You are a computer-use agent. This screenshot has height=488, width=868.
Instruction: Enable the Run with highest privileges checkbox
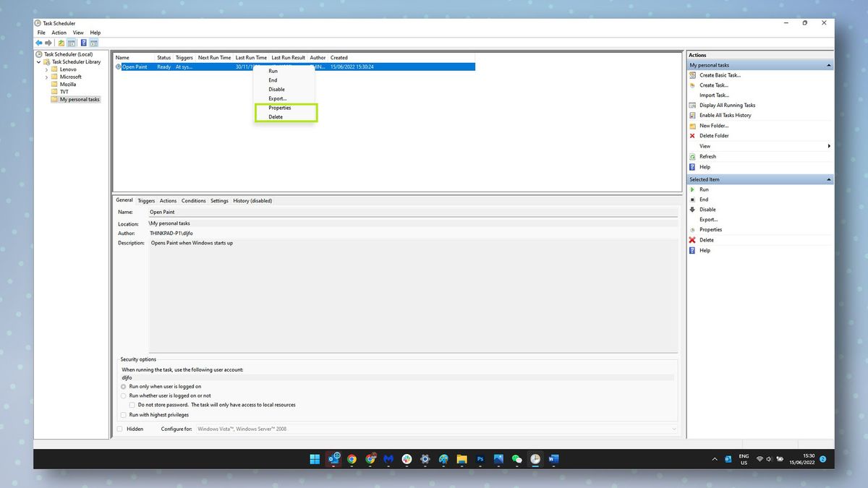coord(123,414)
